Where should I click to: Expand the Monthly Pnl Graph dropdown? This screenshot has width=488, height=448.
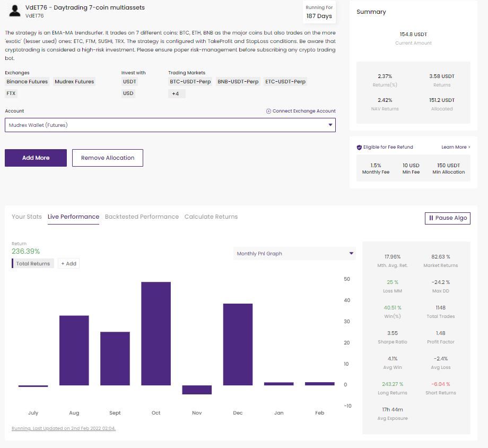pos(294,254)
